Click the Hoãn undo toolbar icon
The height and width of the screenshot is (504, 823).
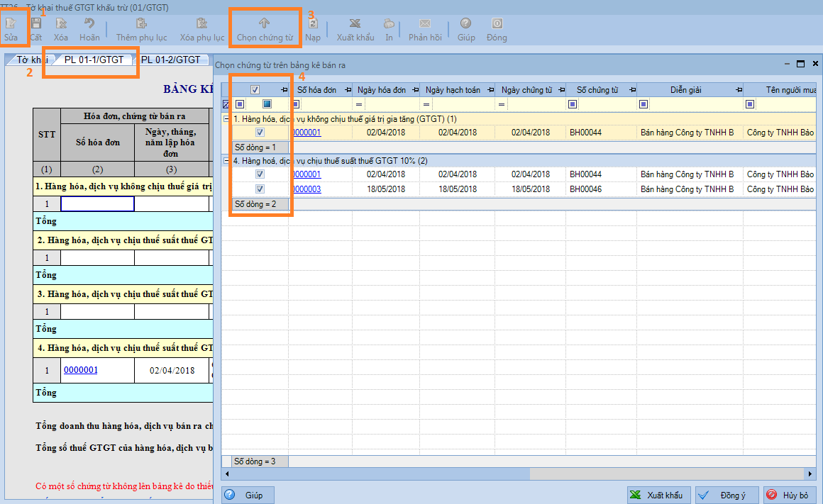point(89,23)
